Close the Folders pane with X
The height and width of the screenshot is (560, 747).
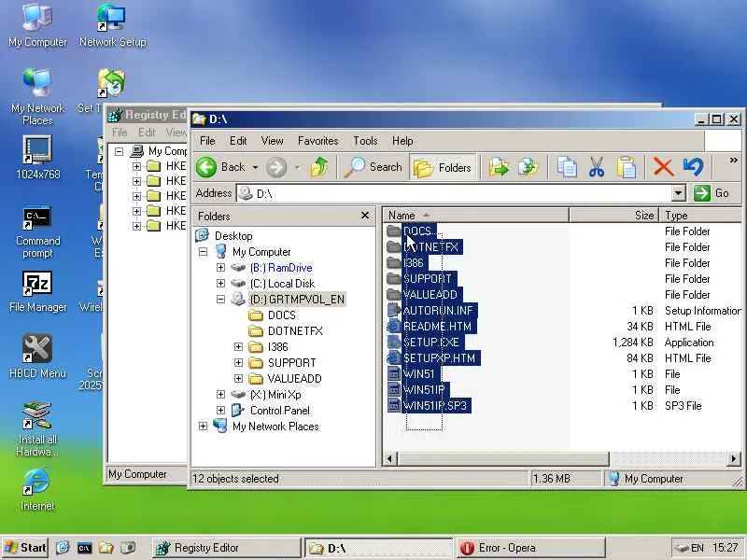(365, 216)
